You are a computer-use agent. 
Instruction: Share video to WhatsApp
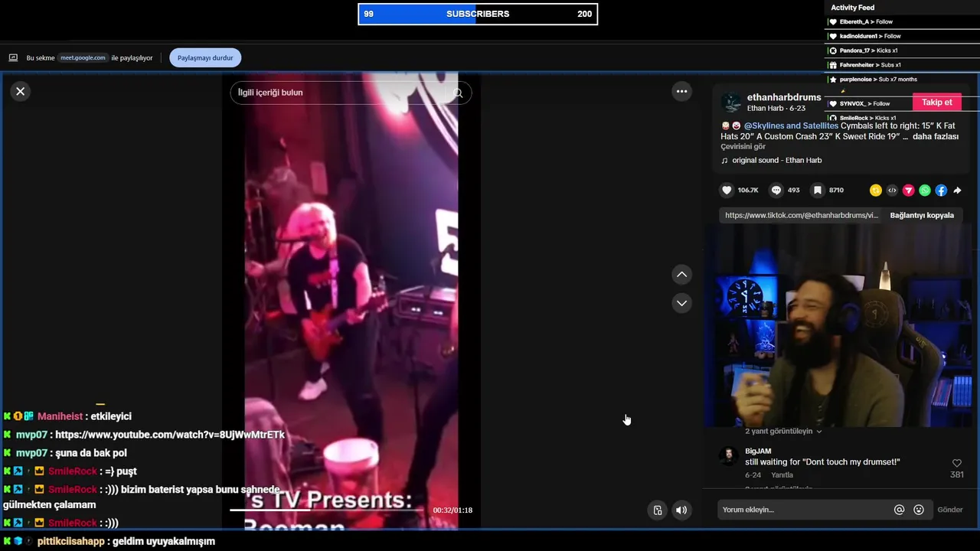point(925,191)
